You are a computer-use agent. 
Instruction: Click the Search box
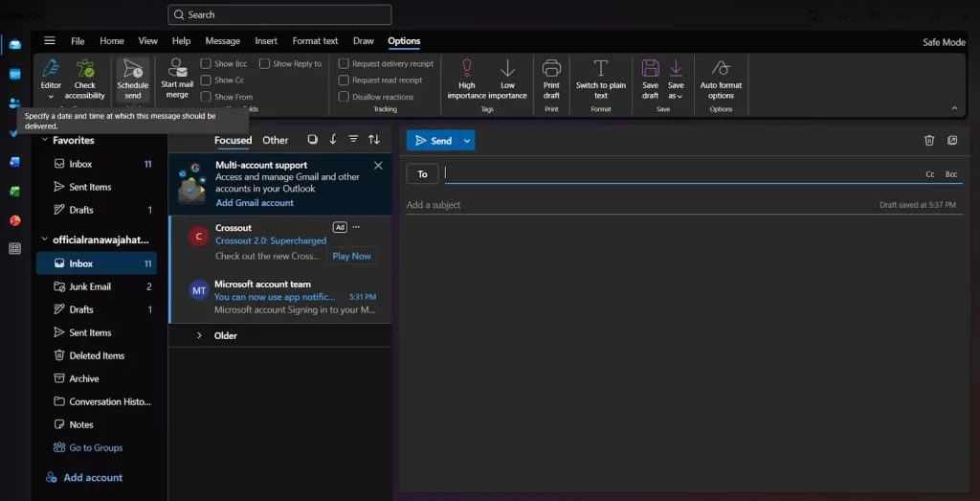point(279,14)
